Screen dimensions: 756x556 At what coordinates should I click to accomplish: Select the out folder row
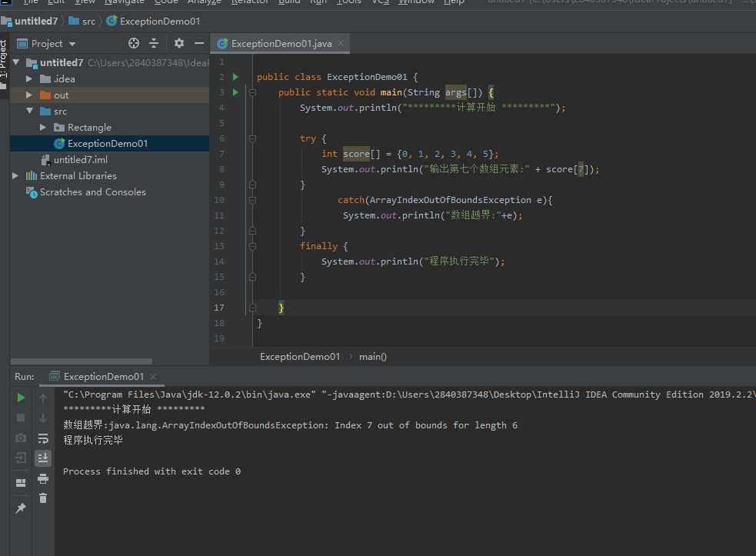[110, 95]
